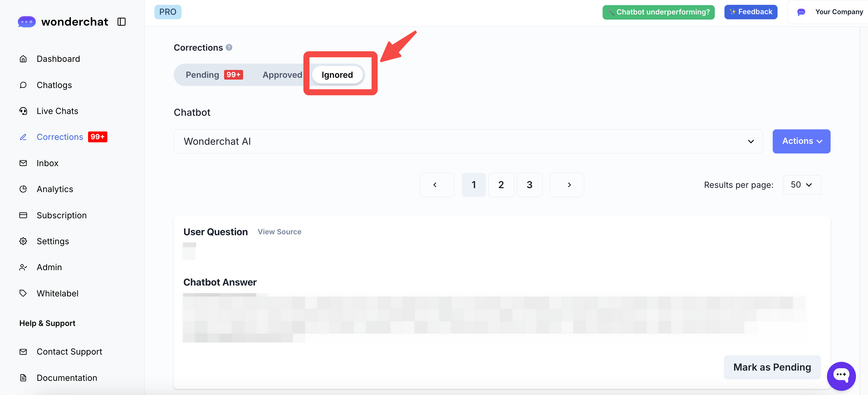Open the View Source link
The width and height of the screenshot is (868, 395).
pyautogui.click(x=279, y=232)
